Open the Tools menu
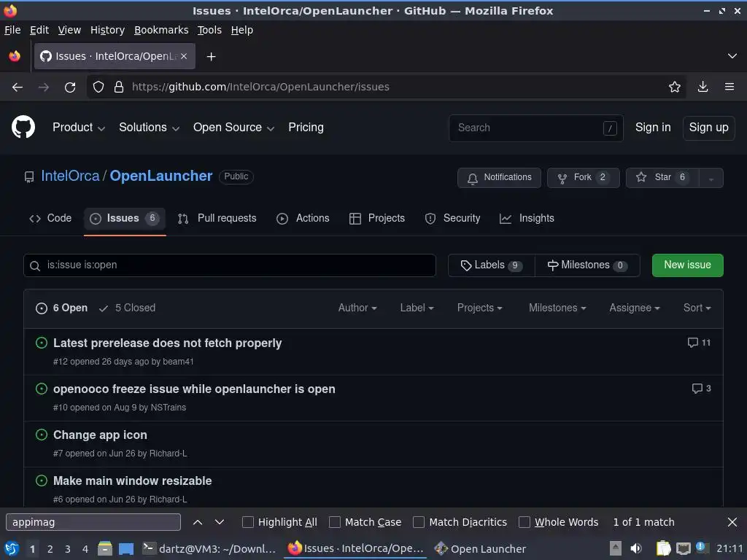The height and width of the screenshot is (560, 747). [209, 30]
